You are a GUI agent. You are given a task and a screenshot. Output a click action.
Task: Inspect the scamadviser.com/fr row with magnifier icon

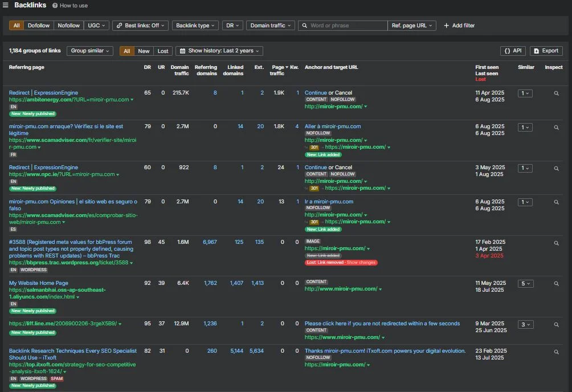[556, 128]
